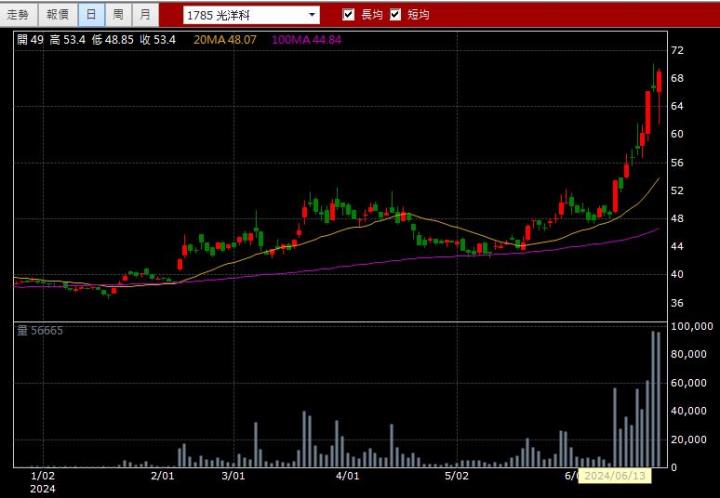Image resolution: width=720 pixels, height=498 pixels.
Task: Click the 收 53.4 closing price text
Action: (x=158, y=39)
